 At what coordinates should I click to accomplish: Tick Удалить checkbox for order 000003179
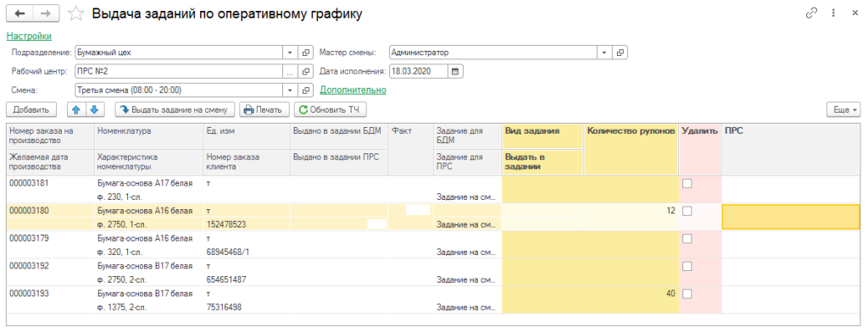[687, 239]
